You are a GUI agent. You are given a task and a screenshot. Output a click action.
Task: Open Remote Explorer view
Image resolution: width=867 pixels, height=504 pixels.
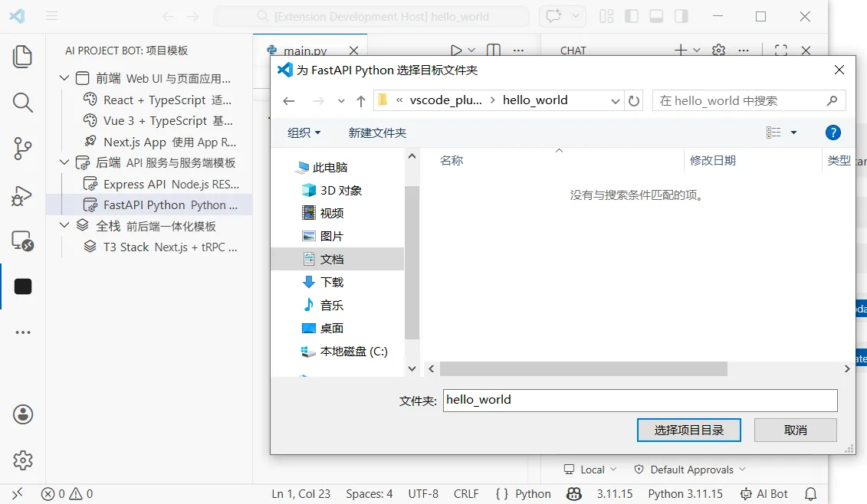tap(22, 241)
